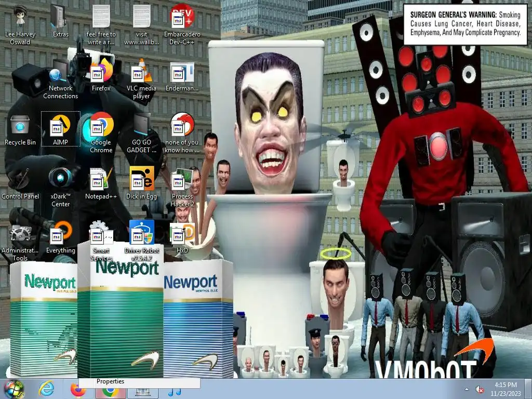Launch Embarcadero Dev-C++
The image size is (532, 399).
point(182,24)
